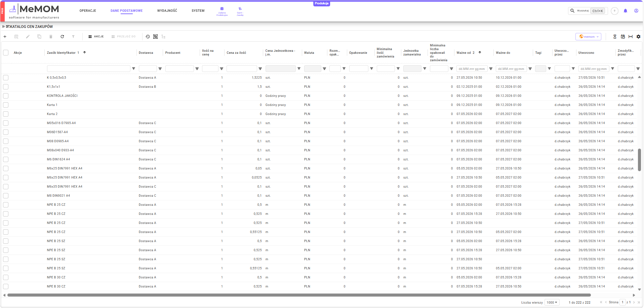The image size is (644, 308).
Task: Click the preview record icon beside the plus
Action: 16,37
